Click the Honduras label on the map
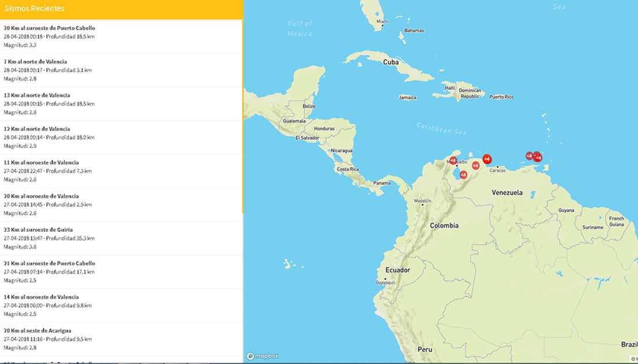638x364 pixels. pyautogui.click(x=324, y=129)
